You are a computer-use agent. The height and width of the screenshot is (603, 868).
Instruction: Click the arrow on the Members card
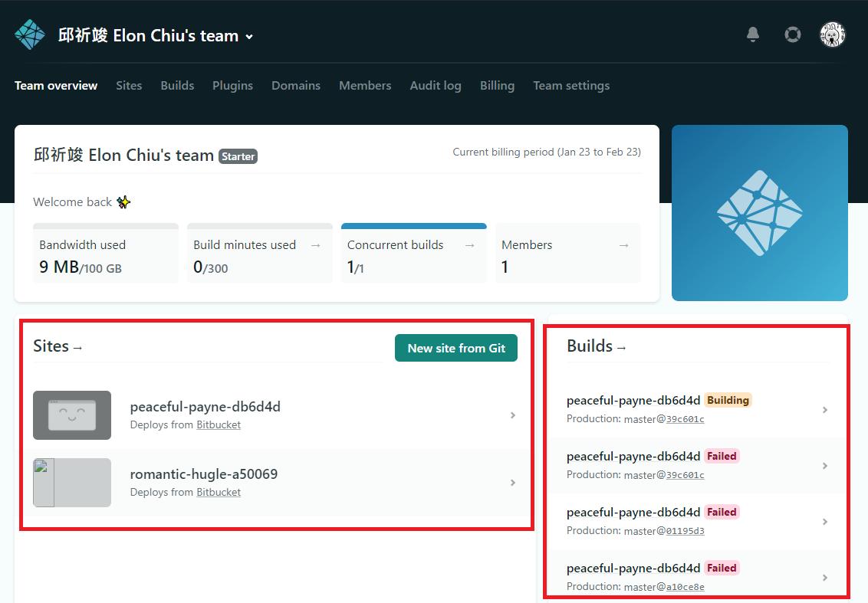[x=624, y=245]
